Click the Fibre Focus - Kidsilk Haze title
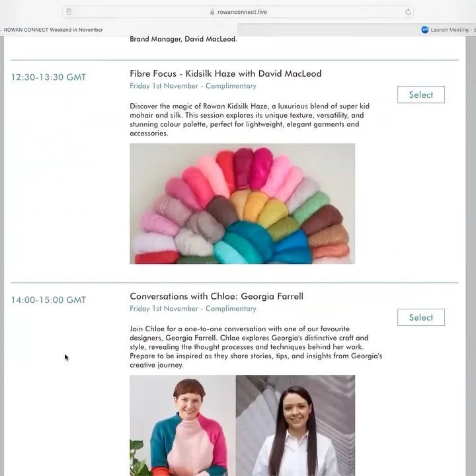Viewport: 476px width, 476px height. pos(225,73)
